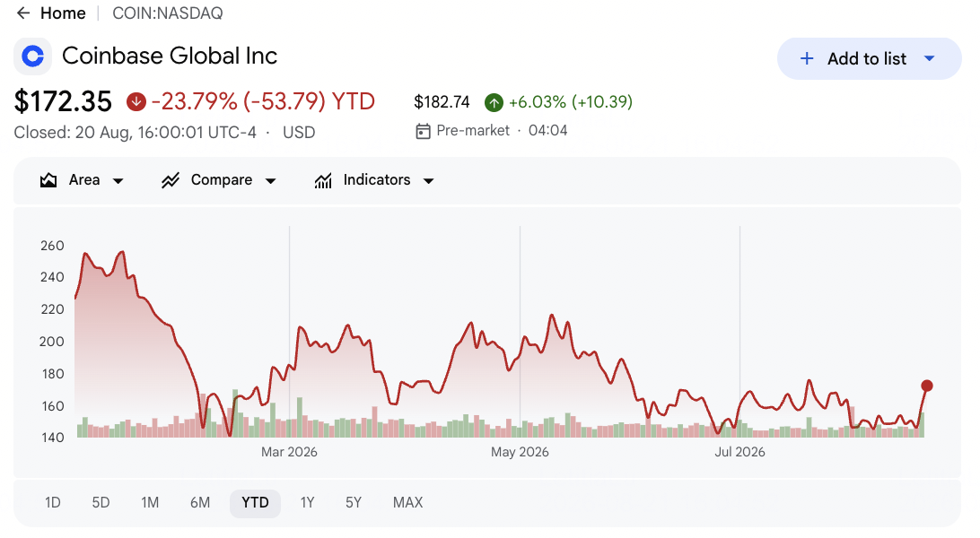980x538 pixels.
Task: Open the Compare dropdown arrow
Action: (271, 181)
